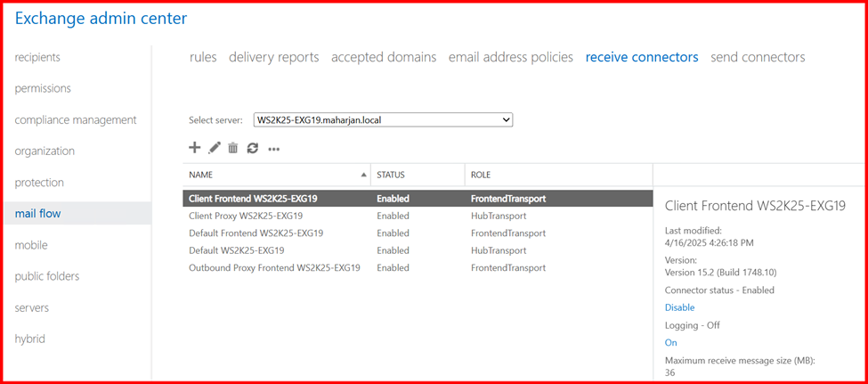This screenshot has width=868, height=384.
Task: Turn logging On via the On link
Action: tap(670, 342)
